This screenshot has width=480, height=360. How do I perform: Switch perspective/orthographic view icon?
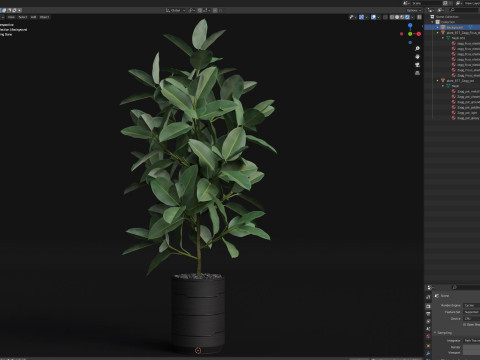(x=417, y=73)
